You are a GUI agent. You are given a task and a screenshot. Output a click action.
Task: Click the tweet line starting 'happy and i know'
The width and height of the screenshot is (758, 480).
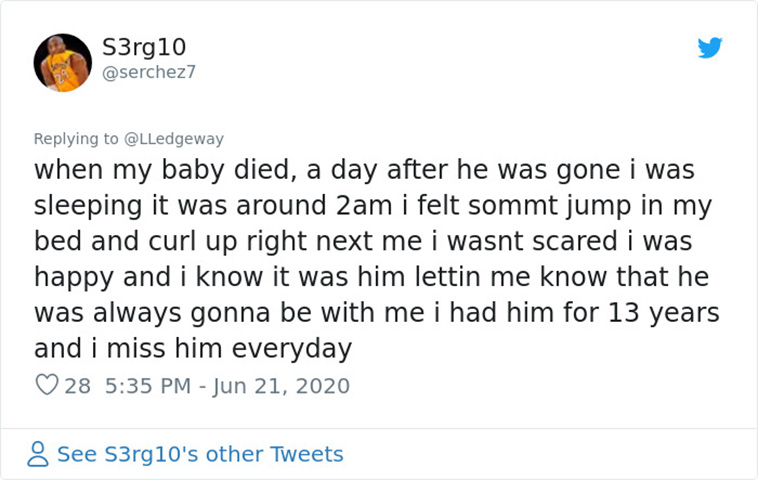[371, 277]
